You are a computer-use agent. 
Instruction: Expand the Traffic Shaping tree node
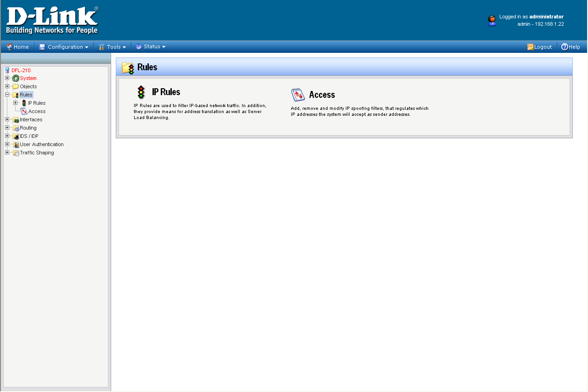[7, 153]
